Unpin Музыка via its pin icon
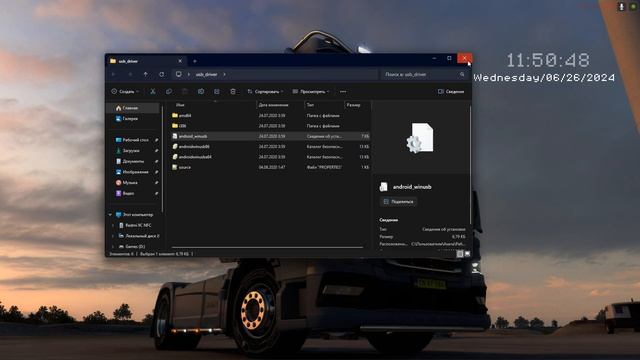The width and height of the screenshot is (640, 360). tap(156, 182)
